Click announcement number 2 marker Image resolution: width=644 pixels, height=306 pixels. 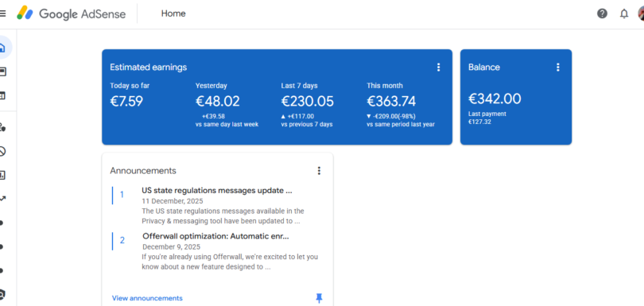(122, 241)
